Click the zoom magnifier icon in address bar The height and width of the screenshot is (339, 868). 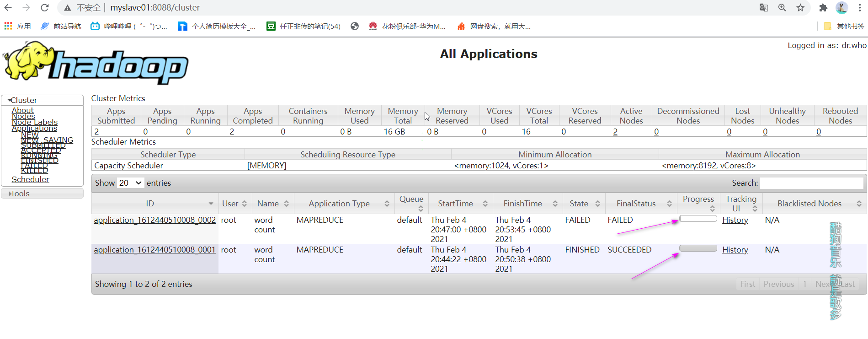pos(782,8)
